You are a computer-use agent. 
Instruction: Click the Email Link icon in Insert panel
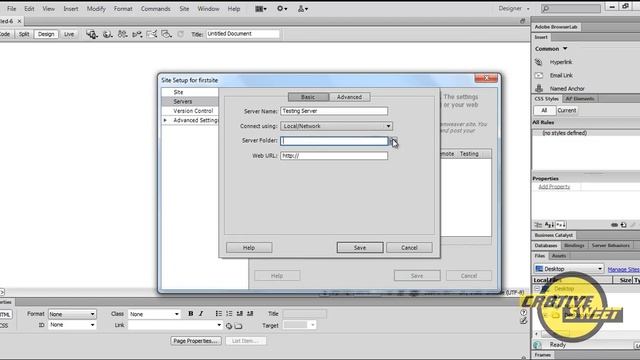[x=539, y=75]
